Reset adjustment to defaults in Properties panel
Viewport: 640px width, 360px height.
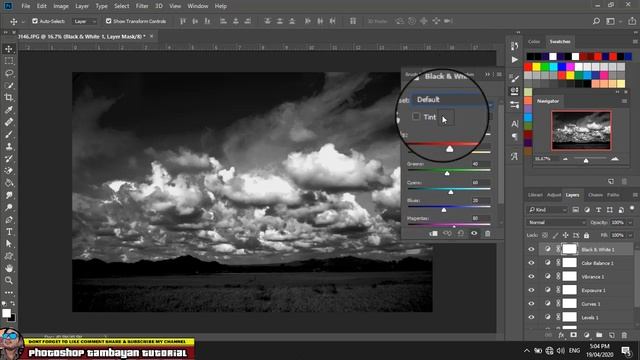click(461, 233)
